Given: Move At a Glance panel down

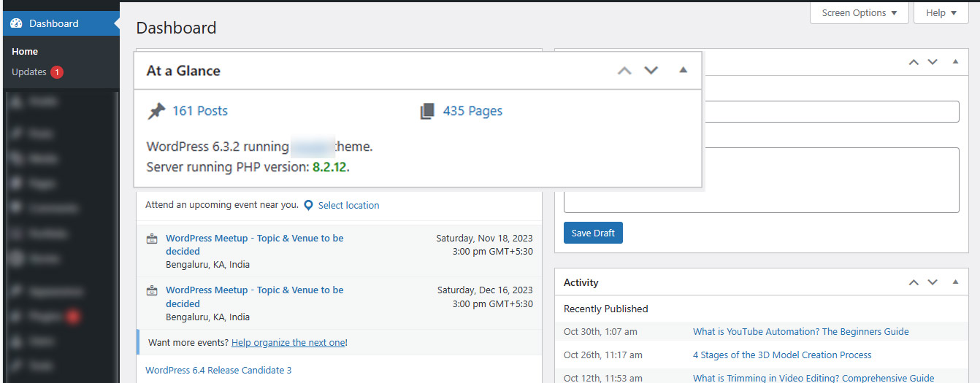Looking at the screenshot, I should (x=651, y=71).
